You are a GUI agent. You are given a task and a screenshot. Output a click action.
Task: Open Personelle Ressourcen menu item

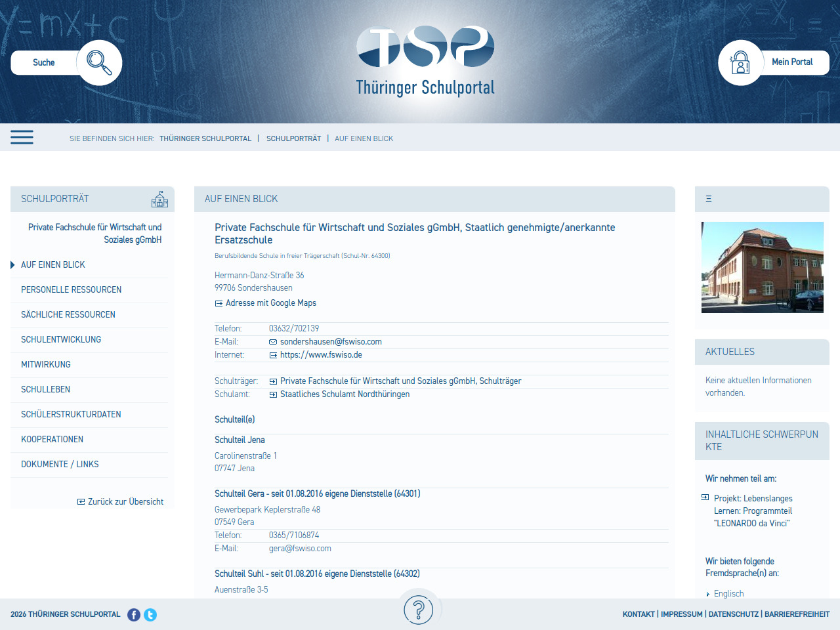click(x=71, y=289)
